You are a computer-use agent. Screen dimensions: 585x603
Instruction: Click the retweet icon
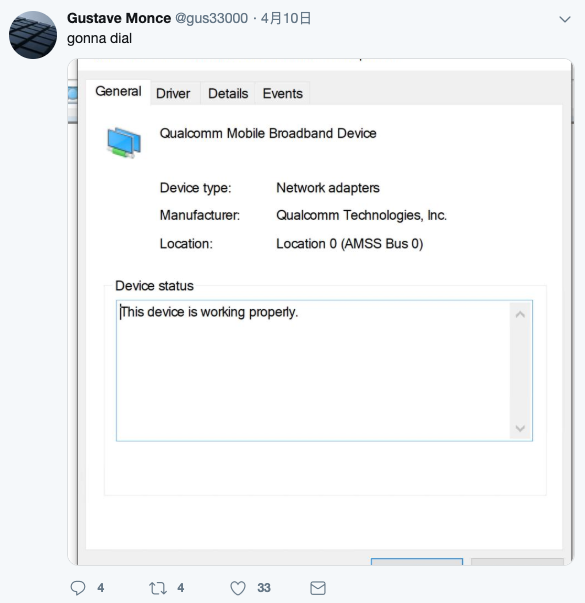(158, 588)
